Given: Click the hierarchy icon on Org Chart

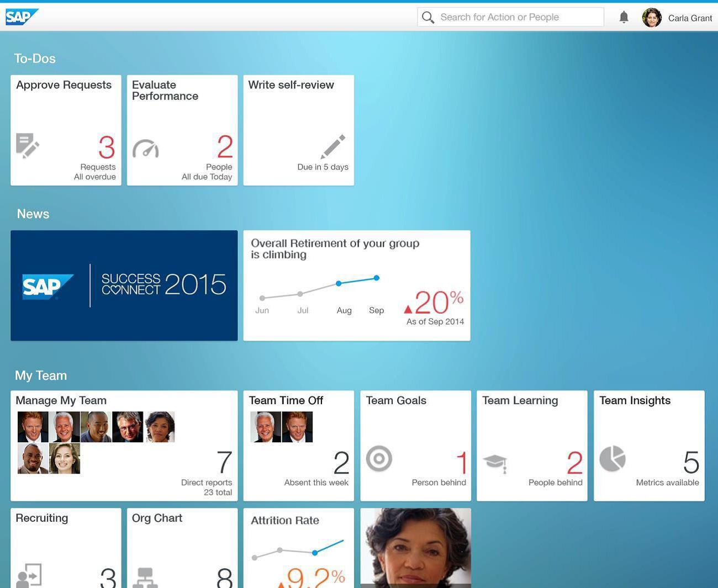Looking at the screenshot, I should [145, 577].
